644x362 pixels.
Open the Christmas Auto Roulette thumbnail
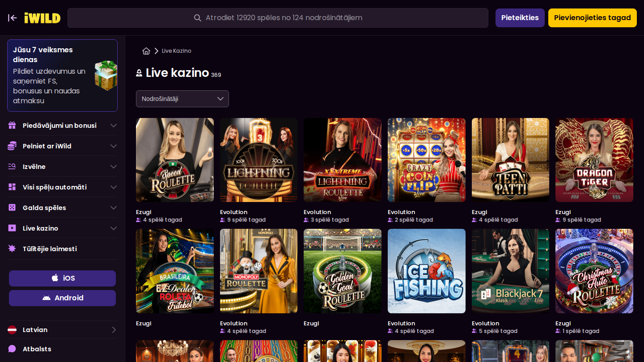click(x=594, y=271)
